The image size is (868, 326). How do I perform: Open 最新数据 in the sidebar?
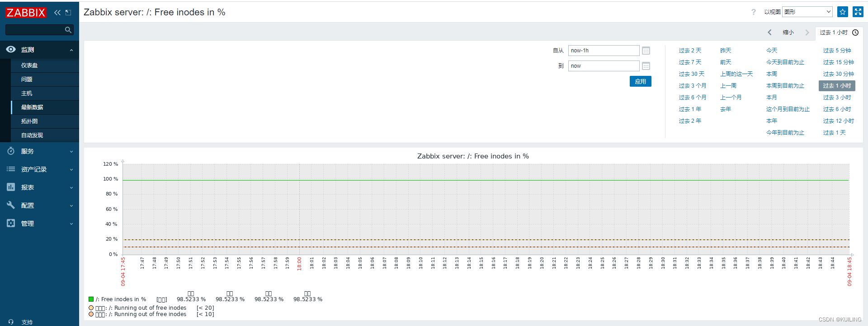click(x=32, y=107)
